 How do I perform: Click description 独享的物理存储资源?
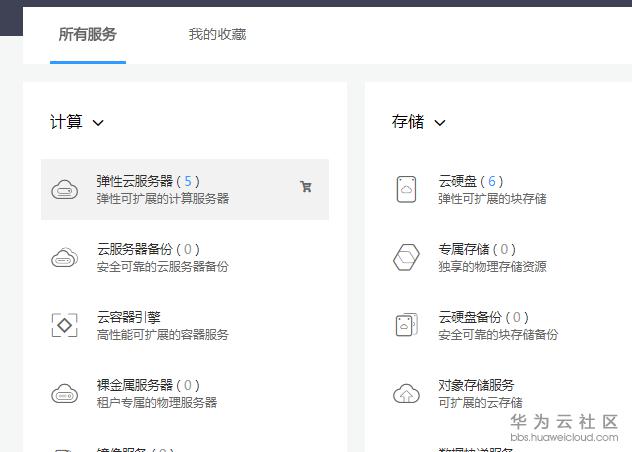[493, 267]
